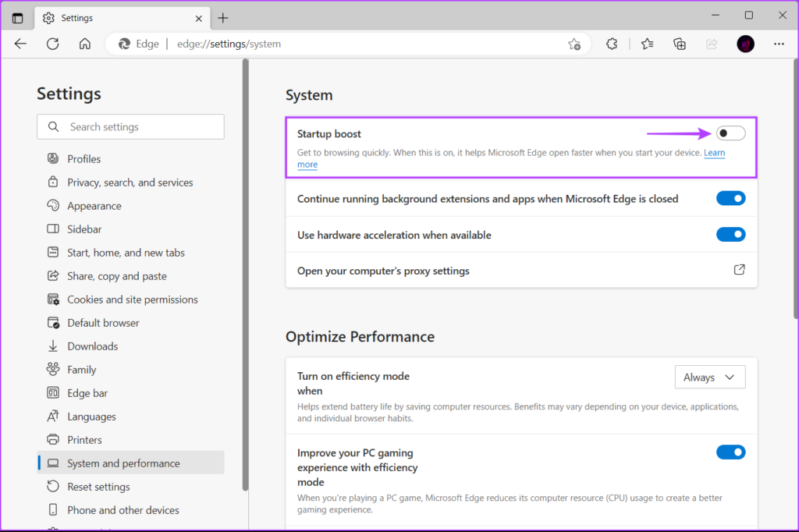Open a new tab with plus button
799x532 pixels.
coord(222,19)
